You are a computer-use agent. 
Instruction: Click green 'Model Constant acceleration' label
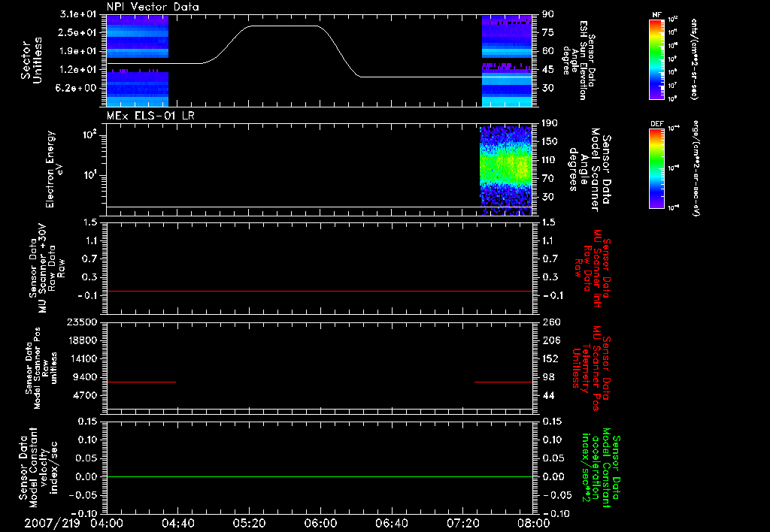(x=601, y=467)
